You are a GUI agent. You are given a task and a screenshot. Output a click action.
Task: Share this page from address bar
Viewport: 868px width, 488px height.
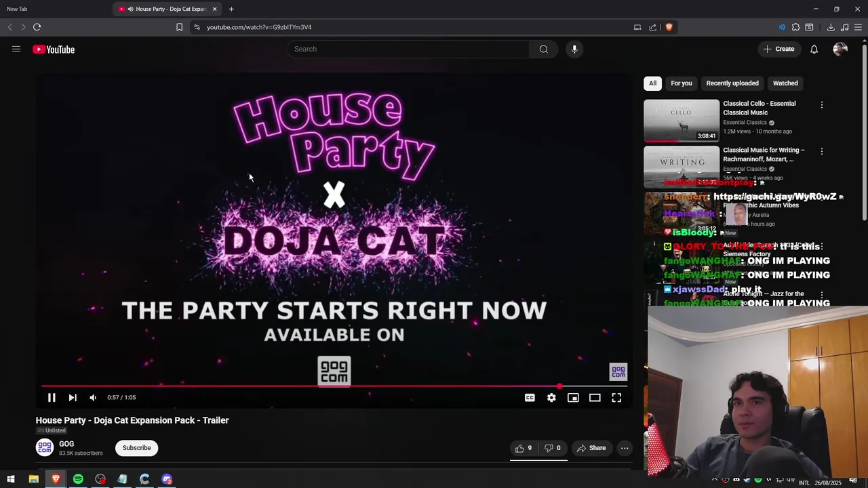point(652,27)
